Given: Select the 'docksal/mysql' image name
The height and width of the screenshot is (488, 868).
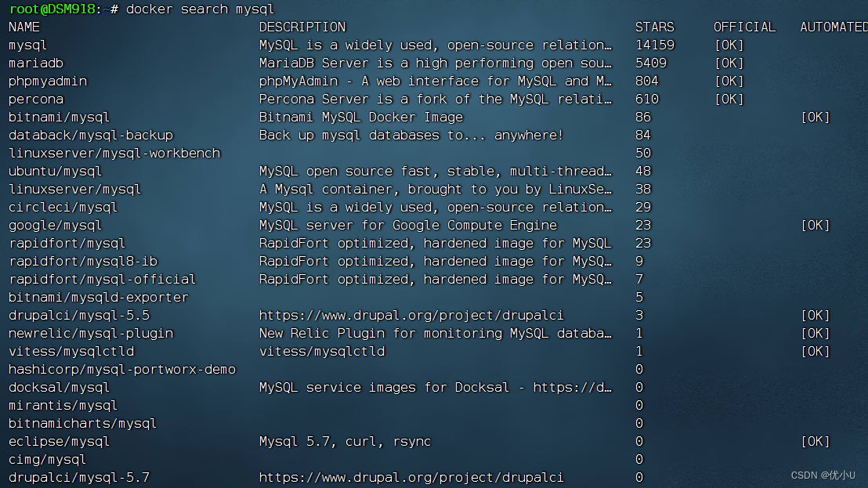Looking at the screenshot, I should coord(60,387).
